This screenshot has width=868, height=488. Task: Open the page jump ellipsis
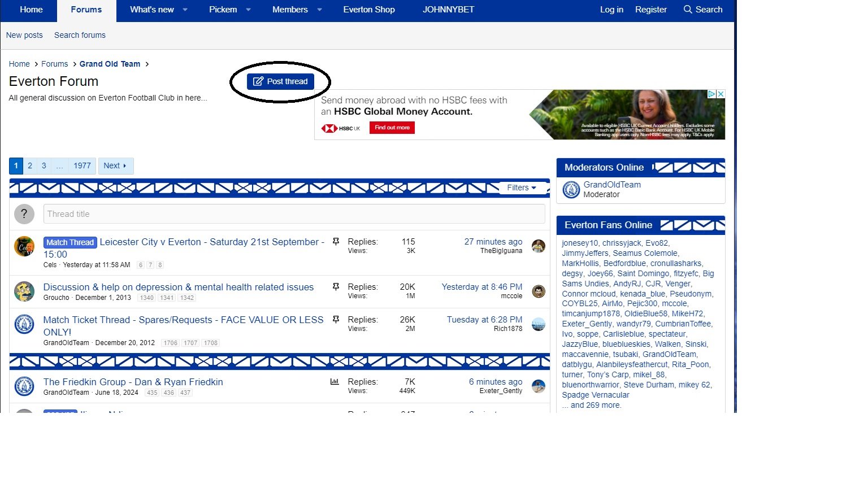59,165
